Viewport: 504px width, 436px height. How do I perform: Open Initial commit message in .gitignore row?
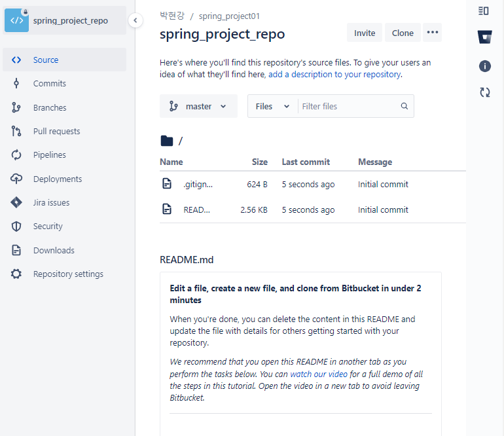[x=383, y=184]
